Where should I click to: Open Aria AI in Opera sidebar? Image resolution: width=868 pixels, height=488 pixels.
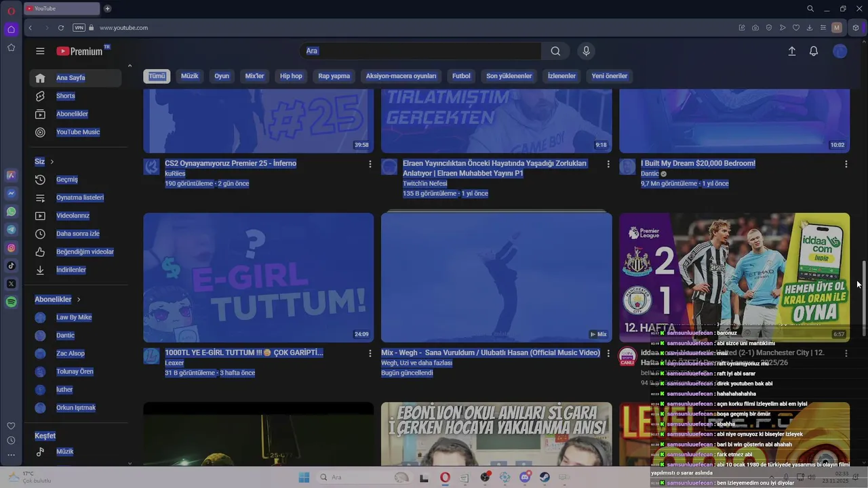pyautogui.click(x=11, y=175)
